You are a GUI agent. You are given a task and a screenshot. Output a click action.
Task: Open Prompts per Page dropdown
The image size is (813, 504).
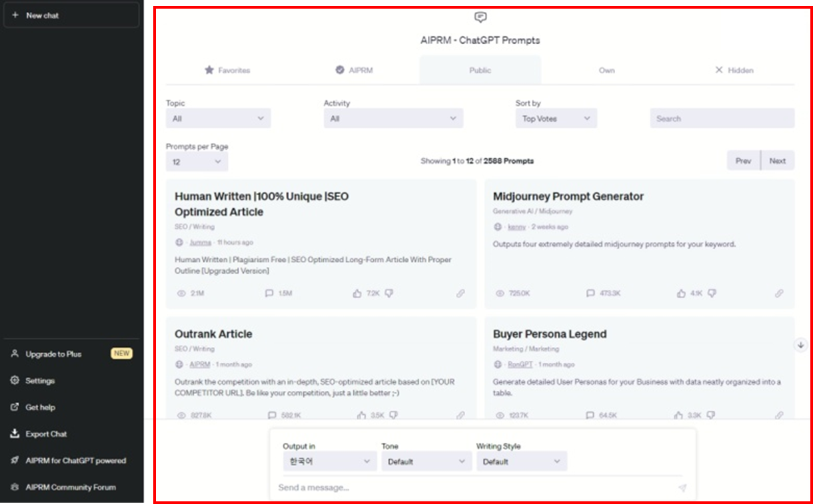pos(197,162)
